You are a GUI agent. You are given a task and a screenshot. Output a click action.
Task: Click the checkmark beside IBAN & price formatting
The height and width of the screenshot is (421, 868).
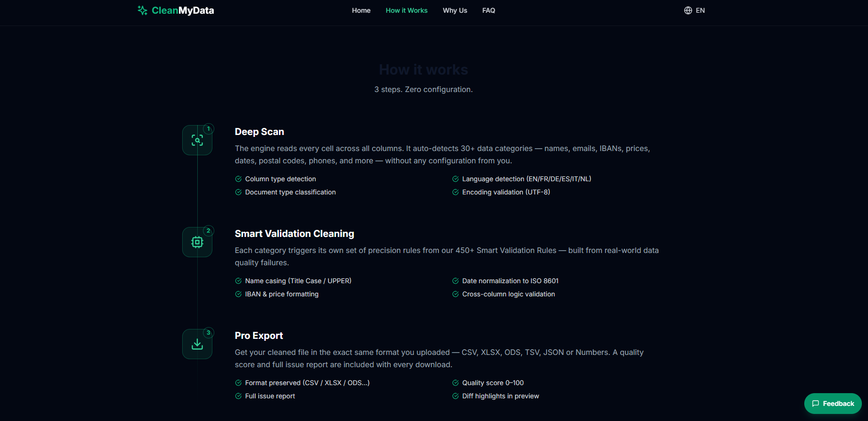(x=238, y=294)
